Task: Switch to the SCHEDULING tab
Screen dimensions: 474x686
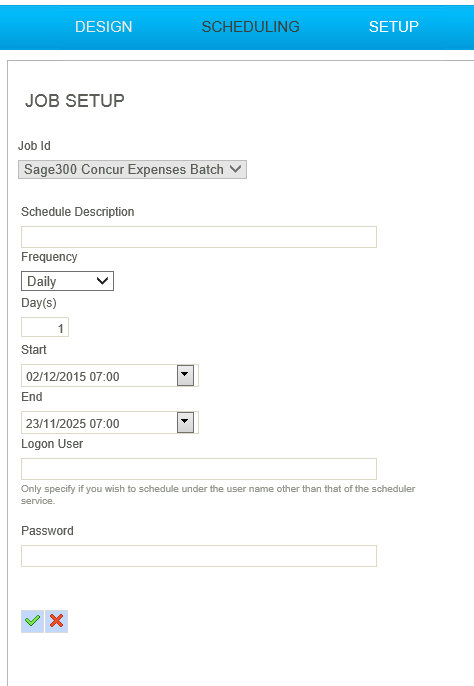Action: coord(250,27)
